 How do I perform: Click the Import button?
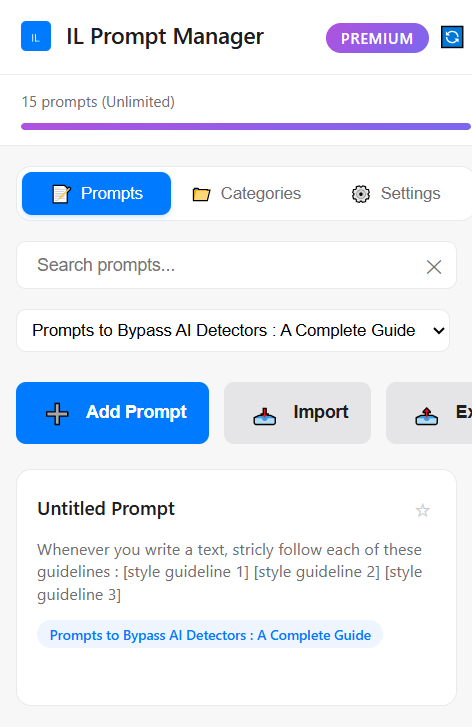297,413
